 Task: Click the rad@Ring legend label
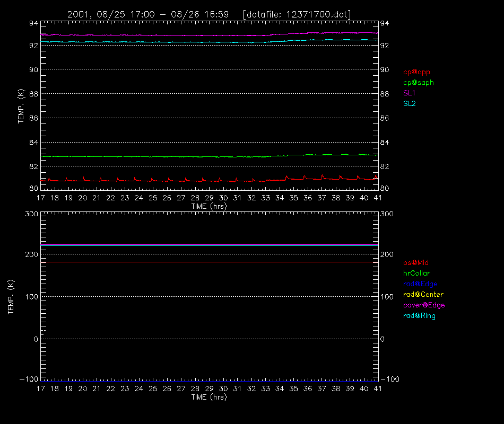[420, 316]
